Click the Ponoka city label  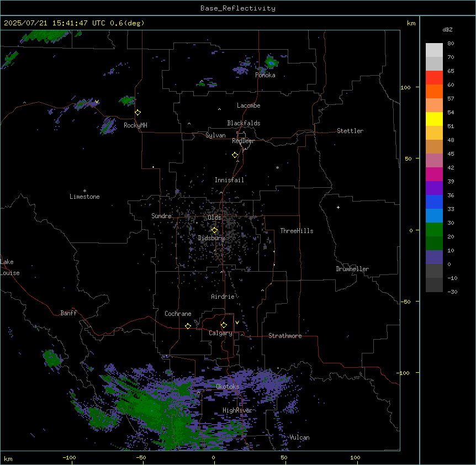pos(265,75)
